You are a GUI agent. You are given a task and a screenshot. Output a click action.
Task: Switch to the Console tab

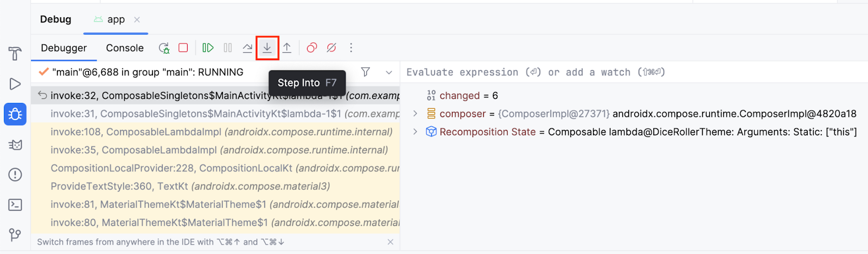(x=125, y=48)
